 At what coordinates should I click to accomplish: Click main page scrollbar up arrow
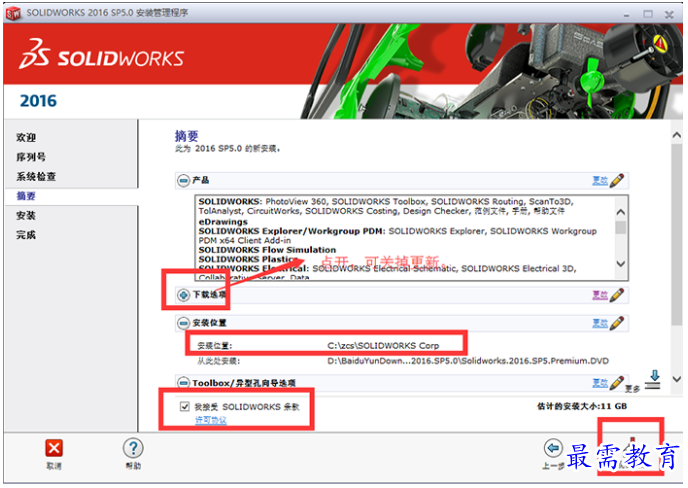[x=677, y=136]
